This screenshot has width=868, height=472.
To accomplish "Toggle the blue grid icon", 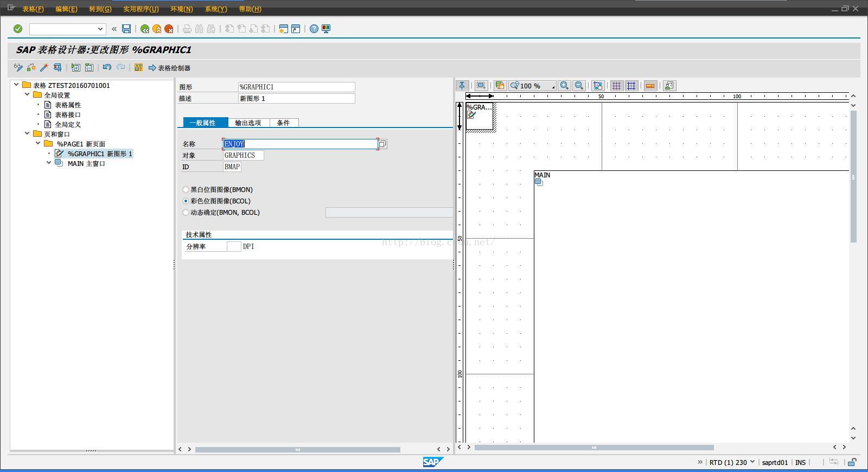I will coord(631,86).
